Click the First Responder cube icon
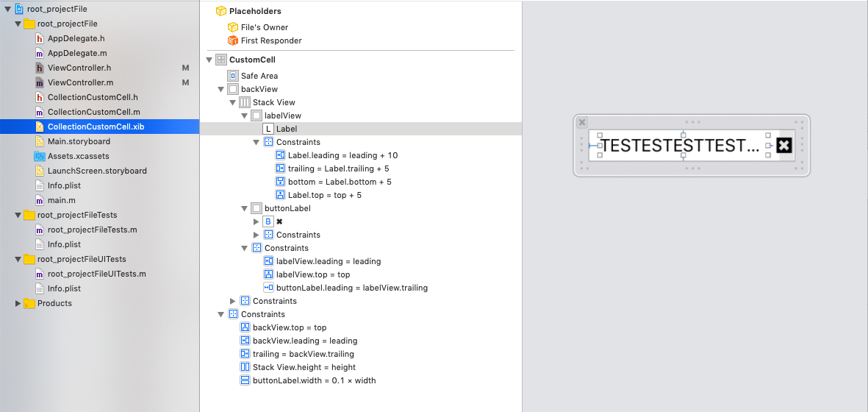The width and height of the screenshot is (868, 412). [233, 40]
